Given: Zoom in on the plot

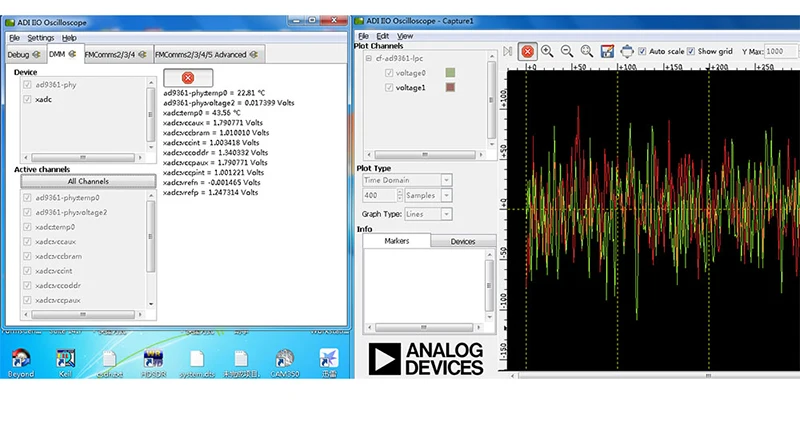Looking at the screenshot, I should pyautogui.click(x=547, y=51).
